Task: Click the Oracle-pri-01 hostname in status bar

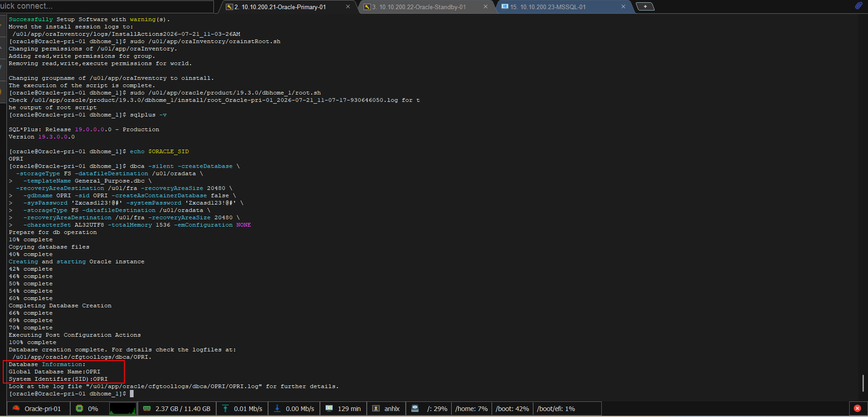Action: click(x=43, y=409)
